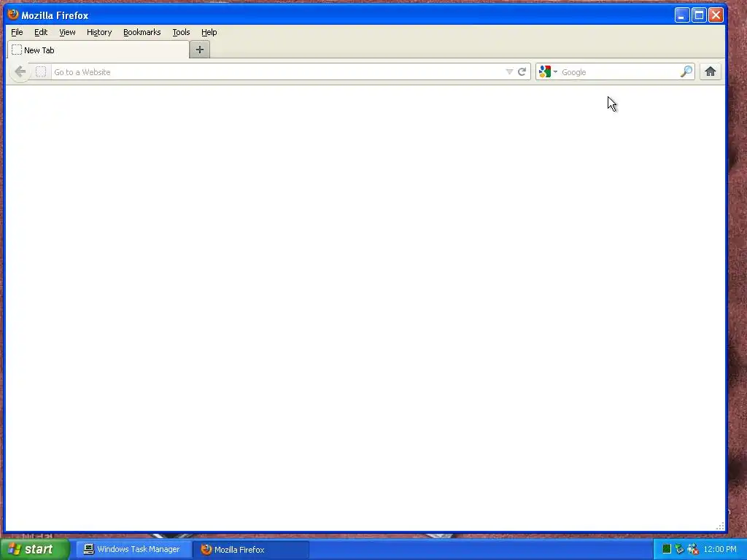Click the magnifying glass search icon

686,72
